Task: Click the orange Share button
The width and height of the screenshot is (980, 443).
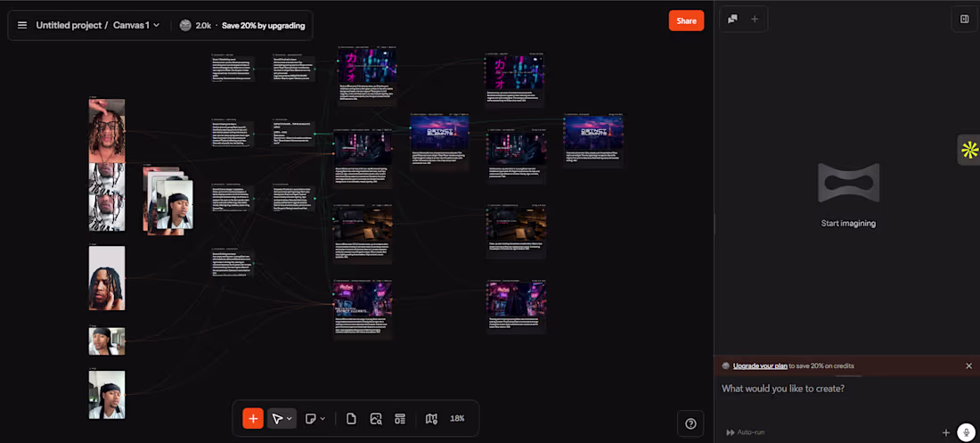Action: coord(686,21)
